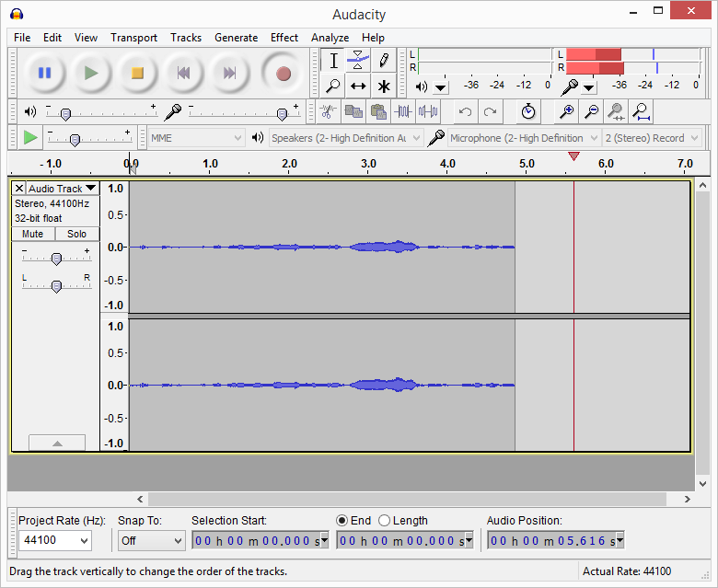Image resolution: width=718 pixels, height=588 pixels.
Task: Select the Envelope tool
Action: pyautogui.click(x=358, y=61)
